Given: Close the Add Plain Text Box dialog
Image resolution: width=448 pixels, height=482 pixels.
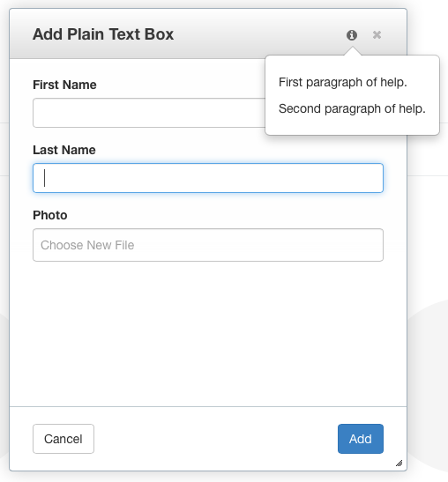Looking at the screenshot, I should pos(377,34).
